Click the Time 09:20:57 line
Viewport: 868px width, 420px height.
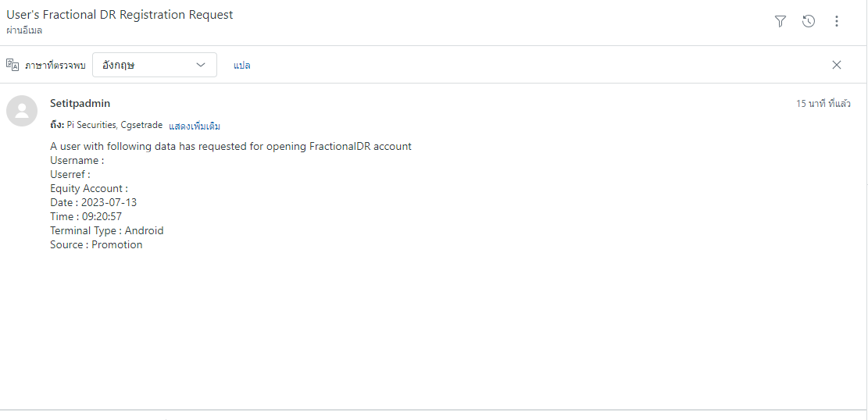pyautogui.click(x=86, y=216)
